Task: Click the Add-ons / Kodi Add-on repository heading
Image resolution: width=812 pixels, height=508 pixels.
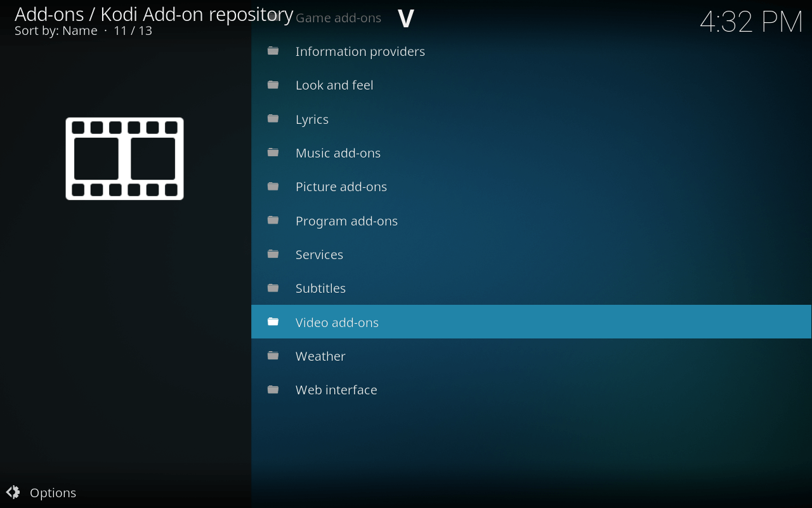Action: coord(154,14)
